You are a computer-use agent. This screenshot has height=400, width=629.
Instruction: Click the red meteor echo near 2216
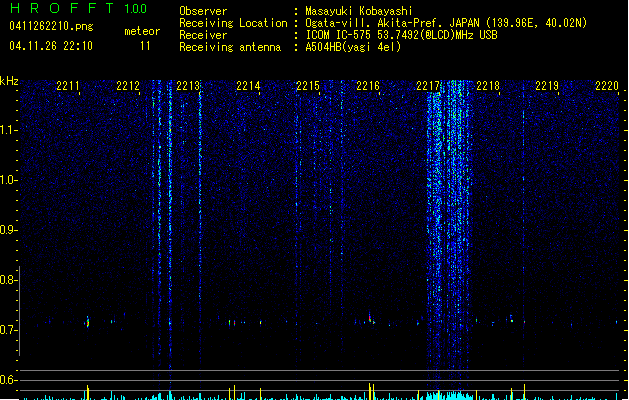click(370, 318)
